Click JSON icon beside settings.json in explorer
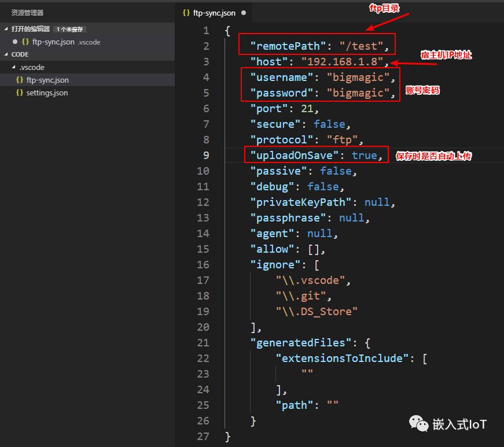 (20, 93)
